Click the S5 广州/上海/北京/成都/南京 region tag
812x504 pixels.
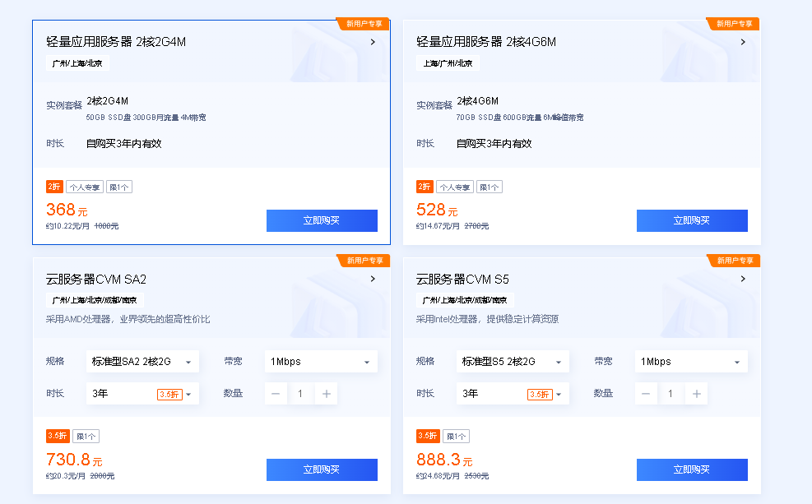(465, 300)
